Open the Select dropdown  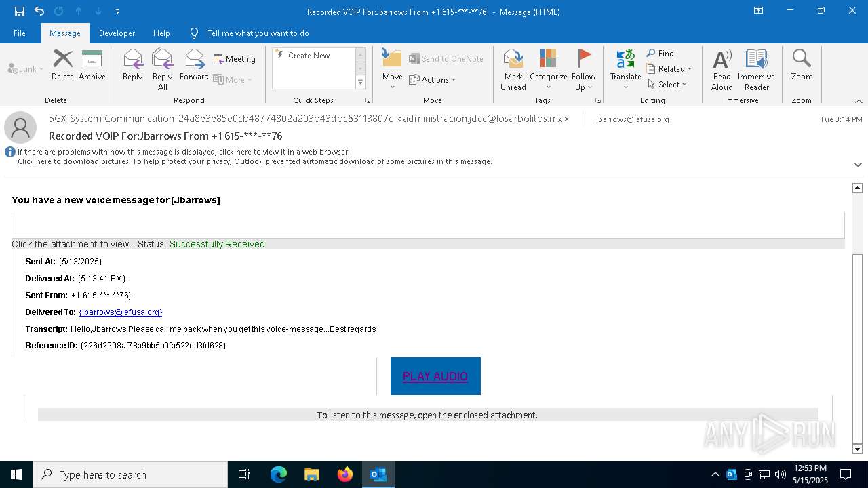667,85
